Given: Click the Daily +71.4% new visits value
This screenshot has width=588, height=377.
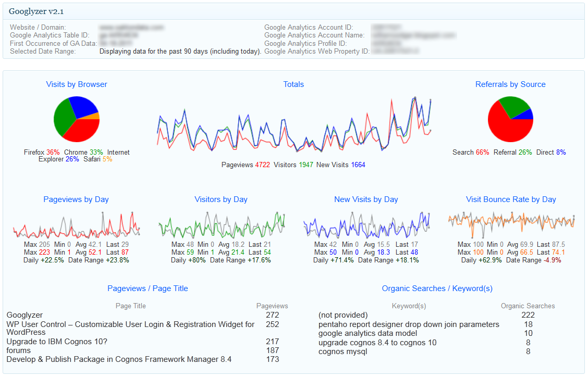Looking at the screenshot, I should [x=334, y=260].
